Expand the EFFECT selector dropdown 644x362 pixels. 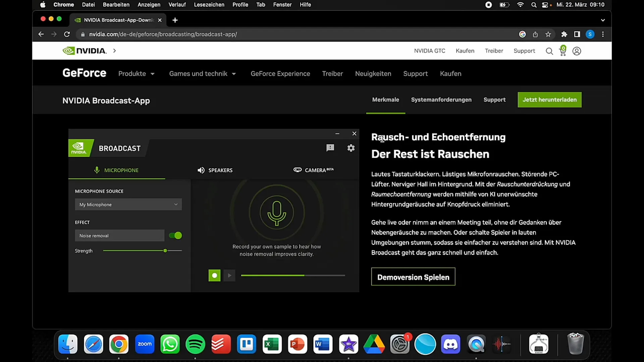[x=120, y=236]
